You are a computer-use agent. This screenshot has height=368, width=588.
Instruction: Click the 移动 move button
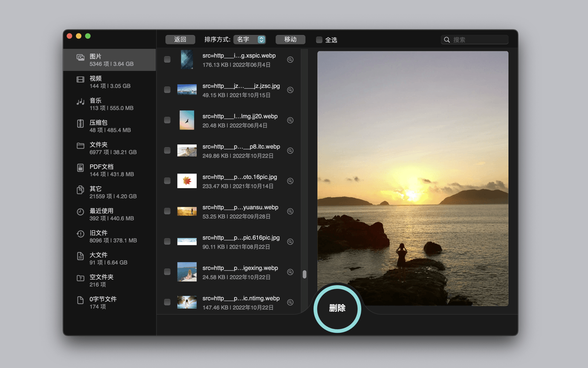290,39
